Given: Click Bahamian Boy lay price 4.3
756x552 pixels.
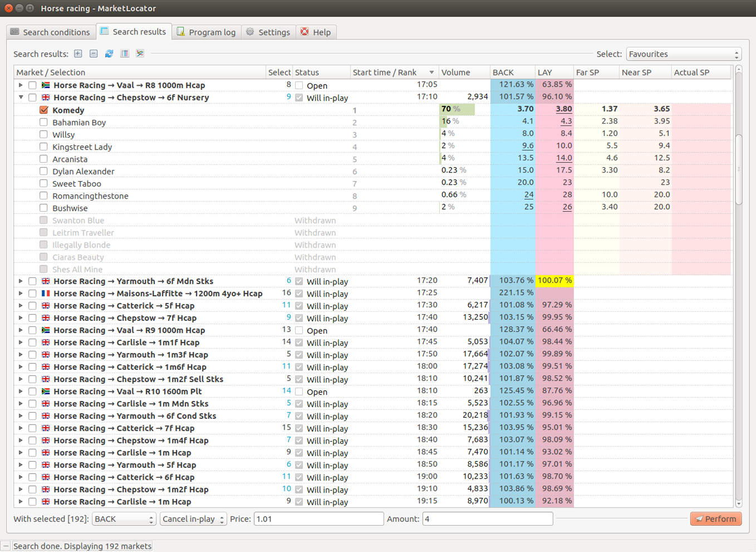Looking at the screenshot, I should coord(566,121).
